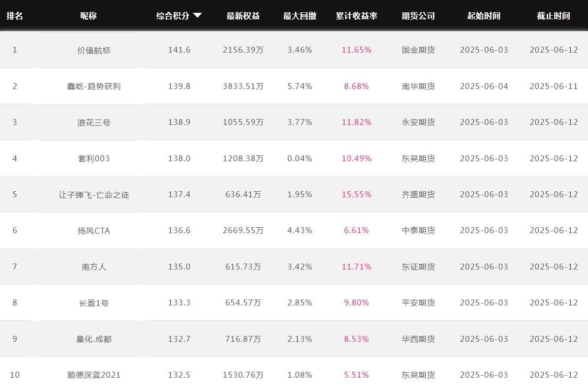Image resolution: width=588 pixels, height=391 pixels.
Task: Select the 永安期货 company cell
Action: pos(418,122)
